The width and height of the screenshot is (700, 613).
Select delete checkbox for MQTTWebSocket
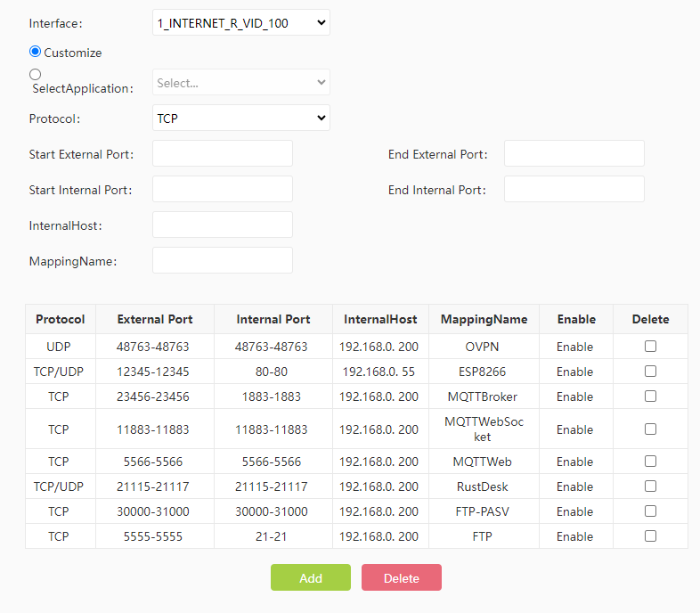[x=650, y=429]
